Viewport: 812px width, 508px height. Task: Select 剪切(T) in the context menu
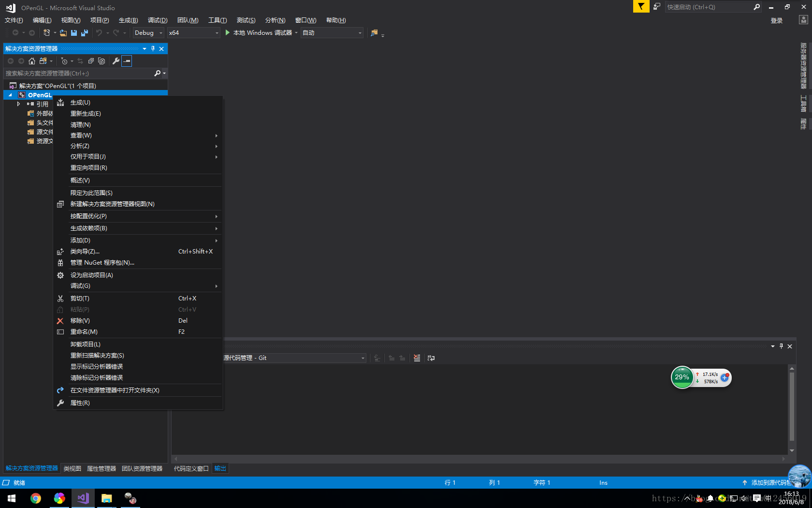[x=138, y=299]
